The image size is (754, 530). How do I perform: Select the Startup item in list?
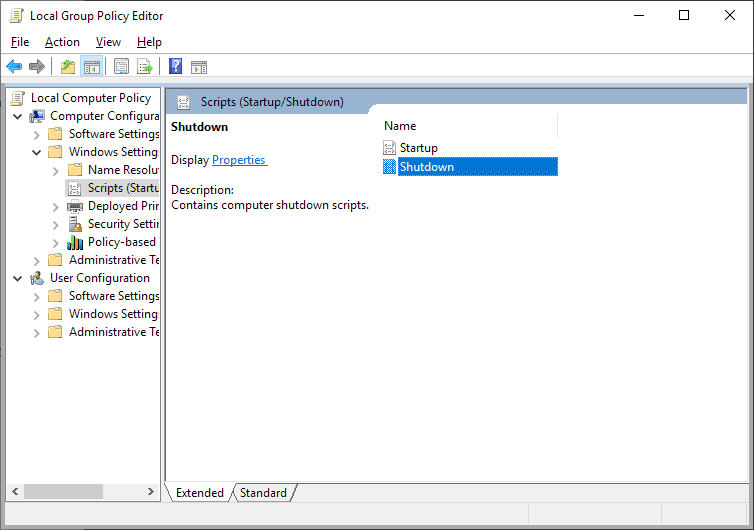(418, 148)
